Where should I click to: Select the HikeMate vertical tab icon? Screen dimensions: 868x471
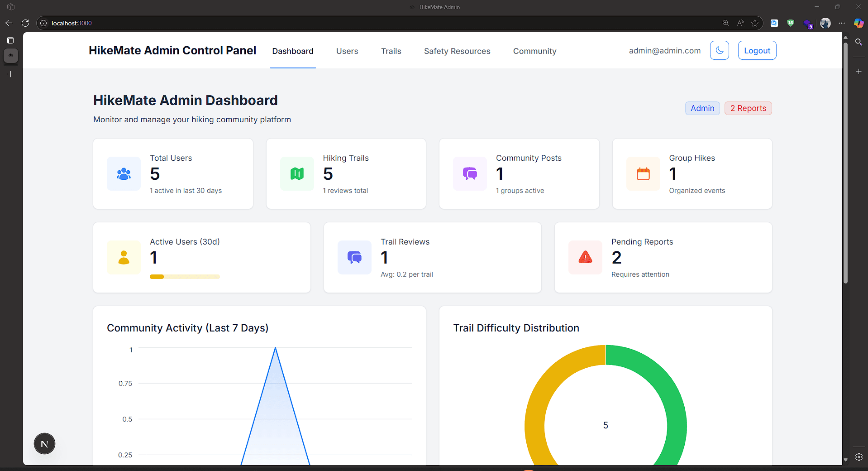click(x=10, y=56)
